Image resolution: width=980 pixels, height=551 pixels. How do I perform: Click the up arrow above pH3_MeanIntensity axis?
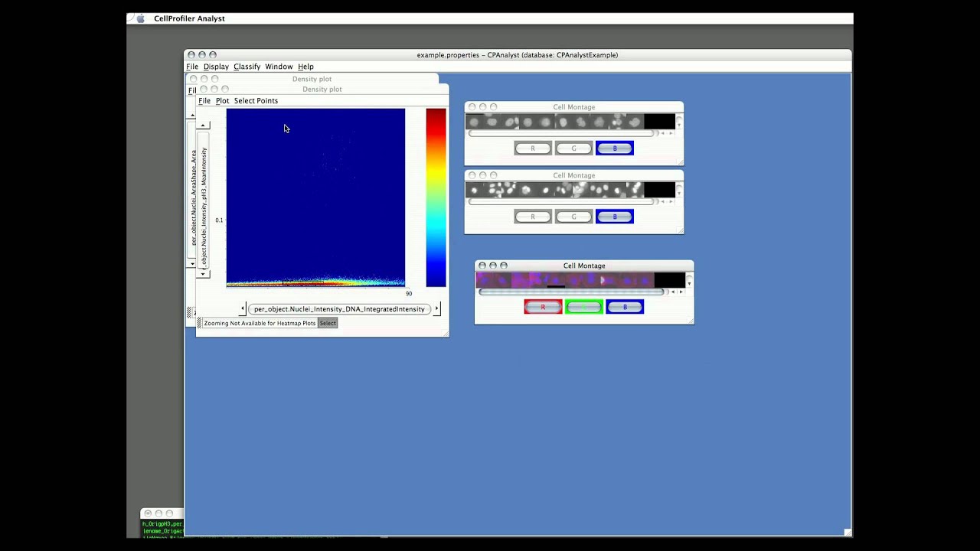pos(203,125)
